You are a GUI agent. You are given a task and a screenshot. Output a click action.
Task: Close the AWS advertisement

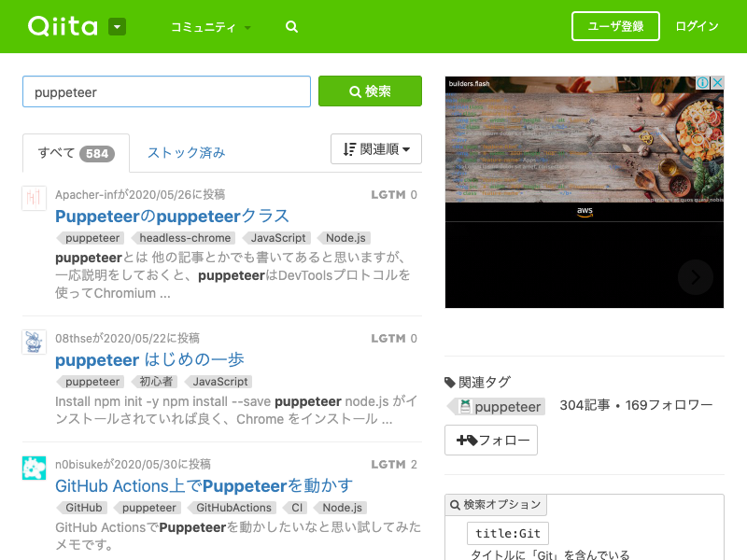(x=717, y=83)
